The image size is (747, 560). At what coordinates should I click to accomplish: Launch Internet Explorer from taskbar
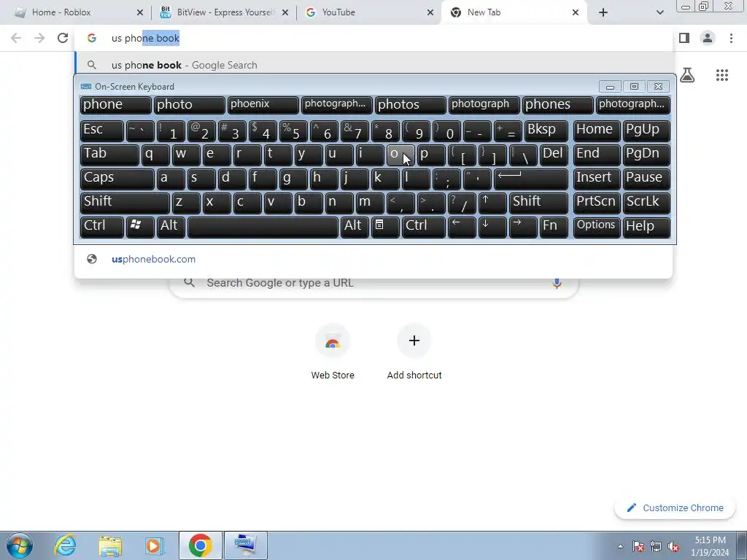click(65, 545)
